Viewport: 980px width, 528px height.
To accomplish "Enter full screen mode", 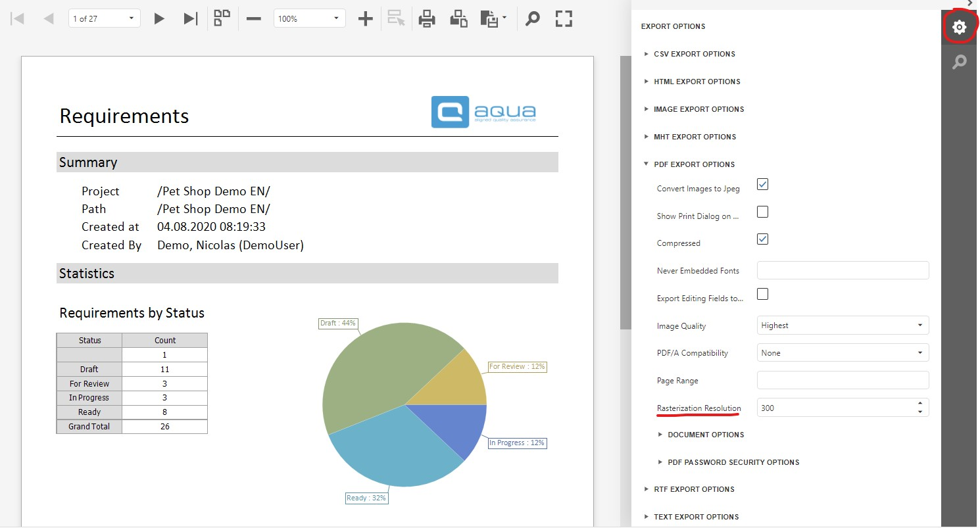I will [x=564, y=19].
